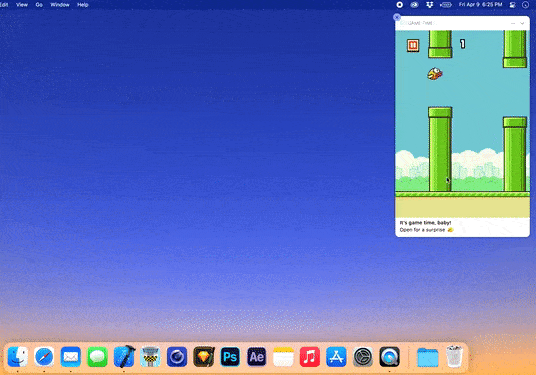
Task: Click the screen recording status icon in menu bar
Action: click(x=399, y=5)
